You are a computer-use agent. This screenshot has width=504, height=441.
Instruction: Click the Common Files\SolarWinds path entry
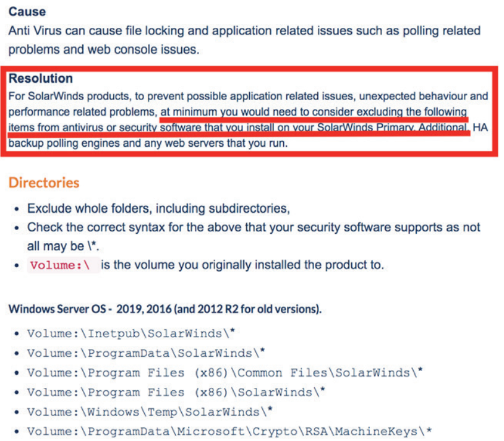221,373
